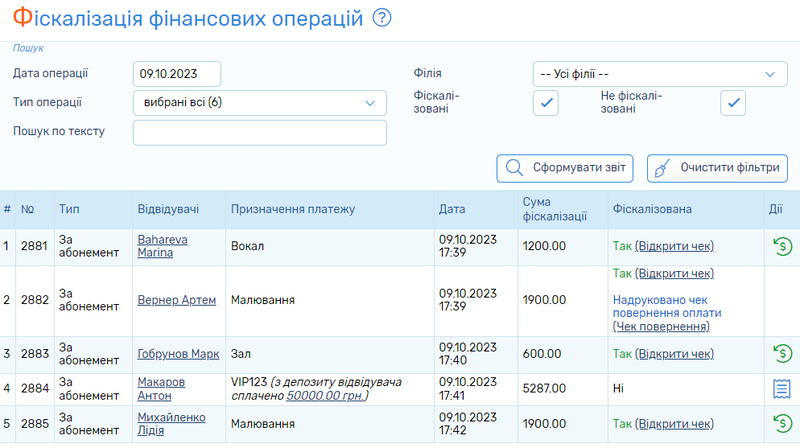Toggle the Не фіскалізовані checkbox
Image resolution: width=800 pixels, height=448 pixels.
pos(733,103)
